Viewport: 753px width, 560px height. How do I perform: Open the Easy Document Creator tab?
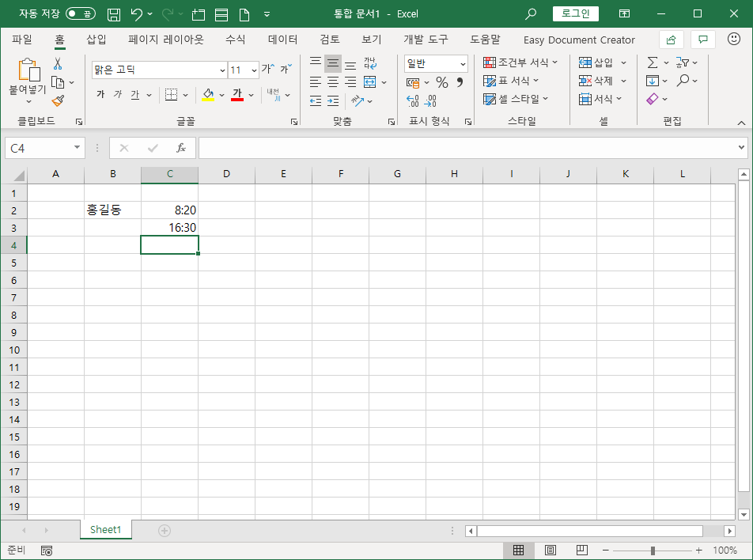[579, 40]
